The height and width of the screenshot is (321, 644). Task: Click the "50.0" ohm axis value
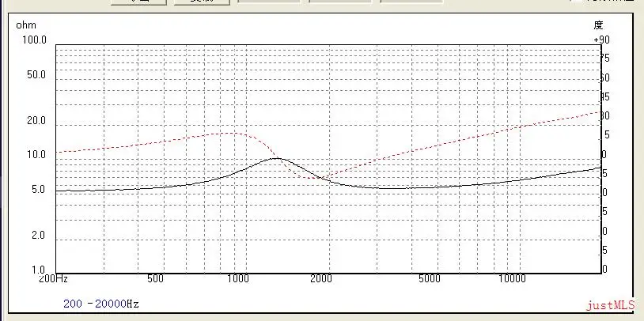36,75
